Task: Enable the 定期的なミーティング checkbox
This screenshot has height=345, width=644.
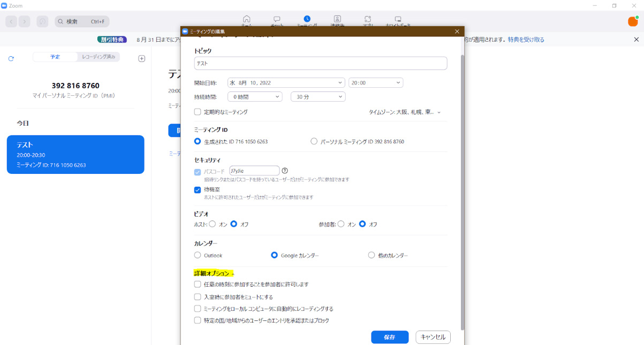Action: [198, 112]
